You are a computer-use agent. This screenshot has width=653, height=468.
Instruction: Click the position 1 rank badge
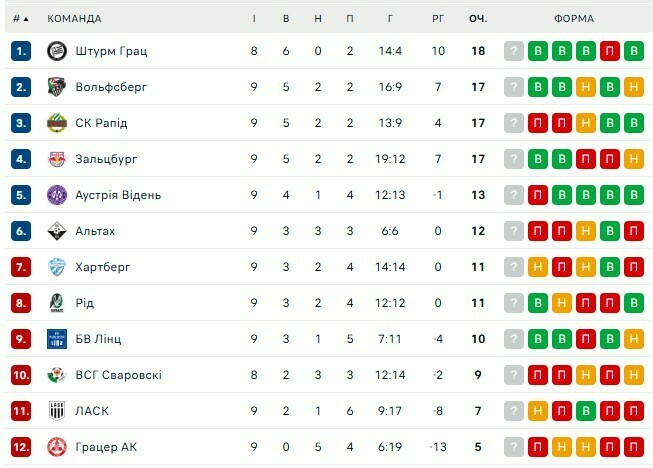tap(22, 51)
